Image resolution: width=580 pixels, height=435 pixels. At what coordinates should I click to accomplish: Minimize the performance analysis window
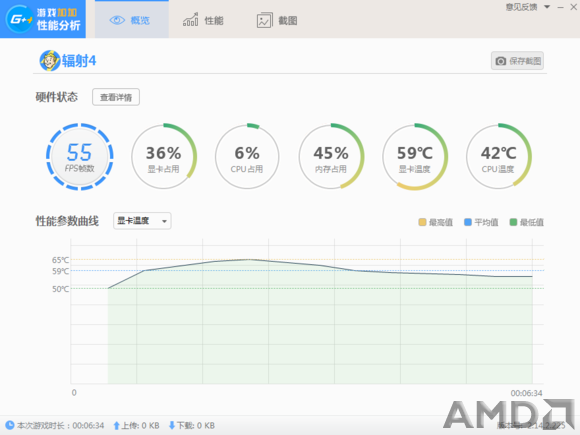(560, 7)
